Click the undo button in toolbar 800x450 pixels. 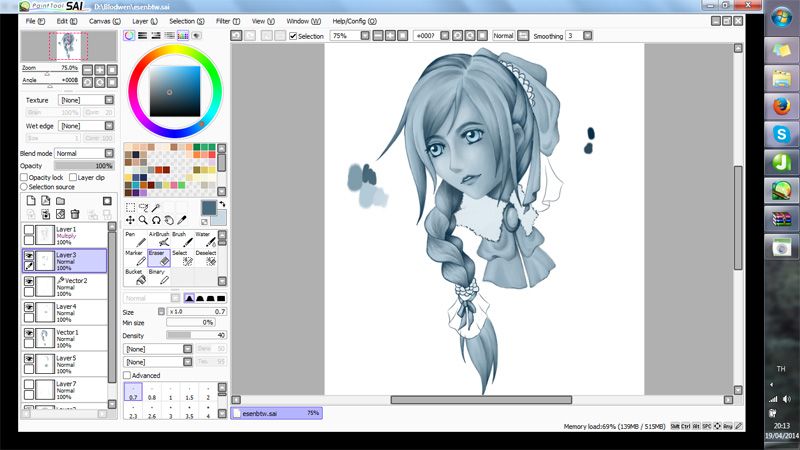(236, 36)
